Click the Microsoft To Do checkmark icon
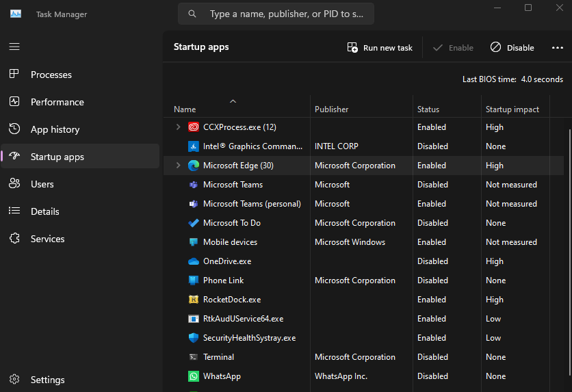572x392 pixels. click(194, 223)
